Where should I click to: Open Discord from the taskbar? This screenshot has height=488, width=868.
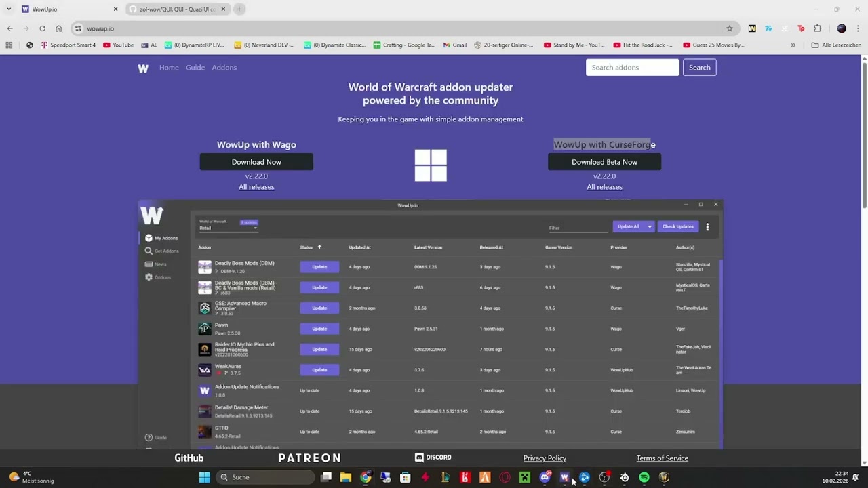point(545,477)
